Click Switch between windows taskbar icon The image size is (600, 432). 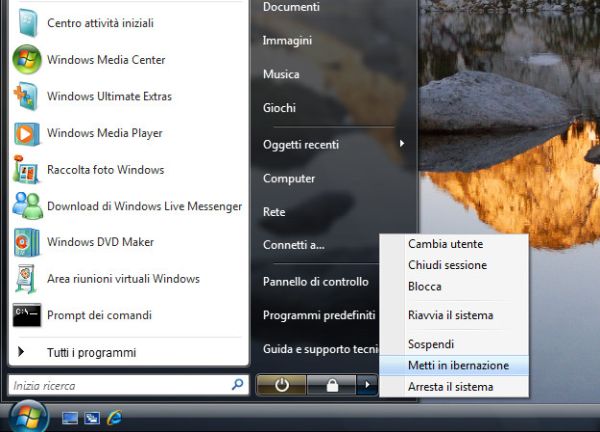coord(92,418)
